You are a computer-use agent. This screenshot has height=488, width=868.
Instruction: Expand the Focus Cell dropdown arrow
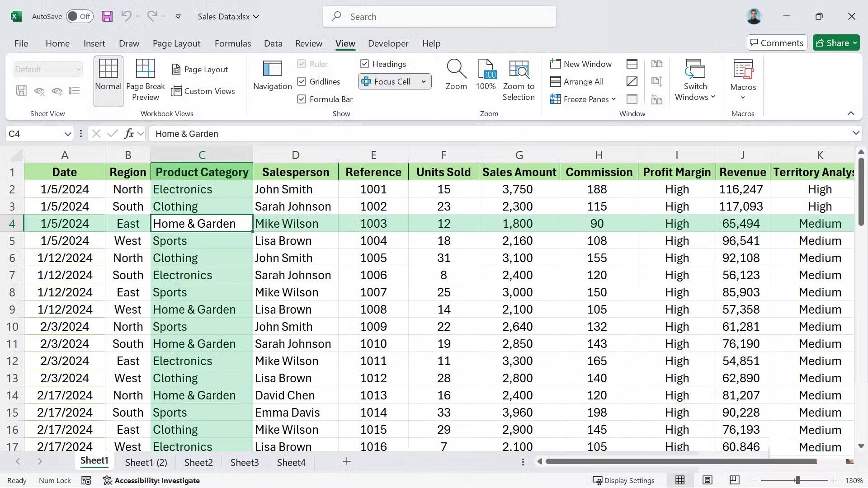click(x=423, y=81)
